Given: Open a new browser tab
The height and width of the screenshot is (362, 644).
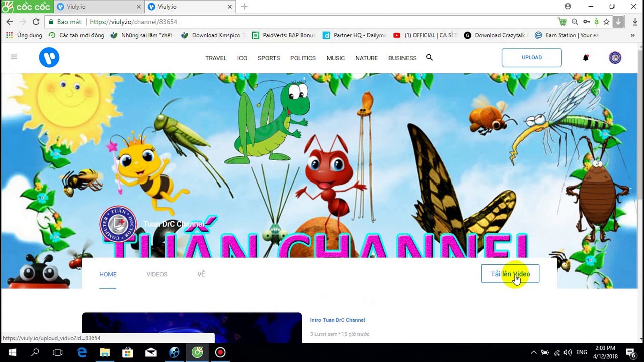Looking at the screenshot, I should (x=244, y=7).
